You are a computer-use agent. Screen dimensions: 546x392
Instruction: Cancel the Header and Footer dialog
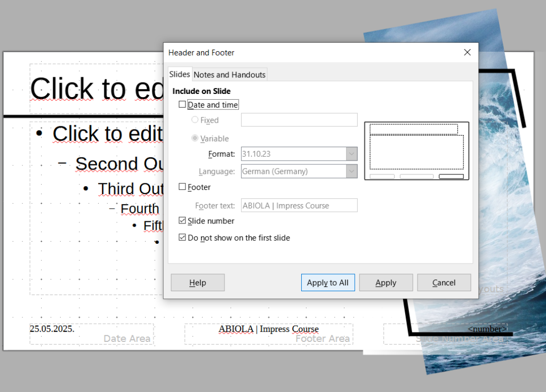[x=444, y=283]
